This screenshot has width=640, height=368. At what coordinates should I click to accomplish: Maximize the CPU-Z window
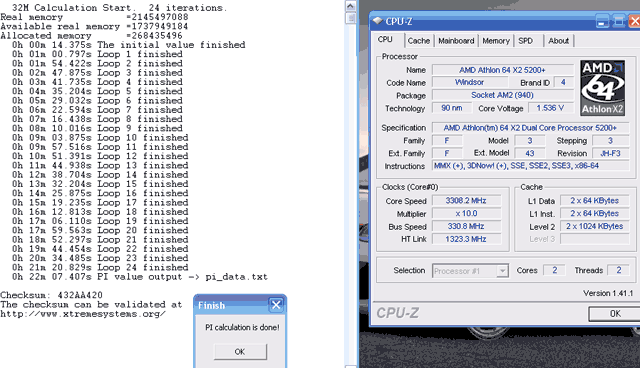[x=619, y=22]
